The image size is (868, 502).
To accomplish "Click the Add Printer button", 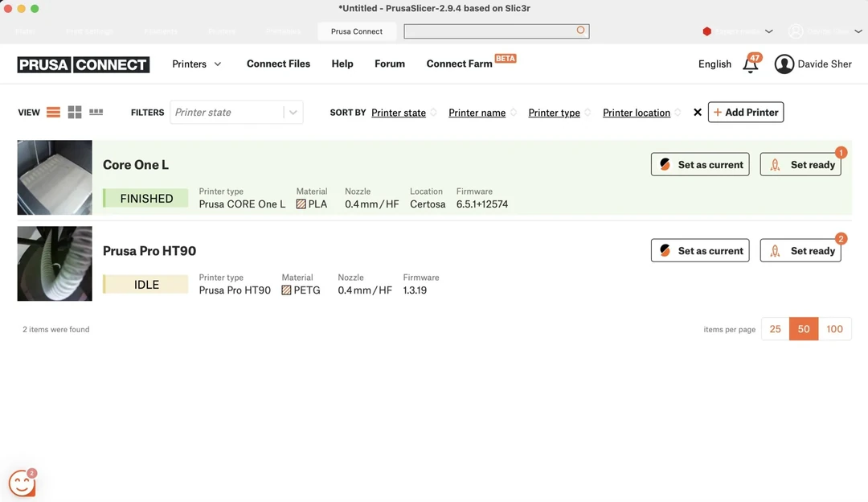I will click(x=745, y=113).
